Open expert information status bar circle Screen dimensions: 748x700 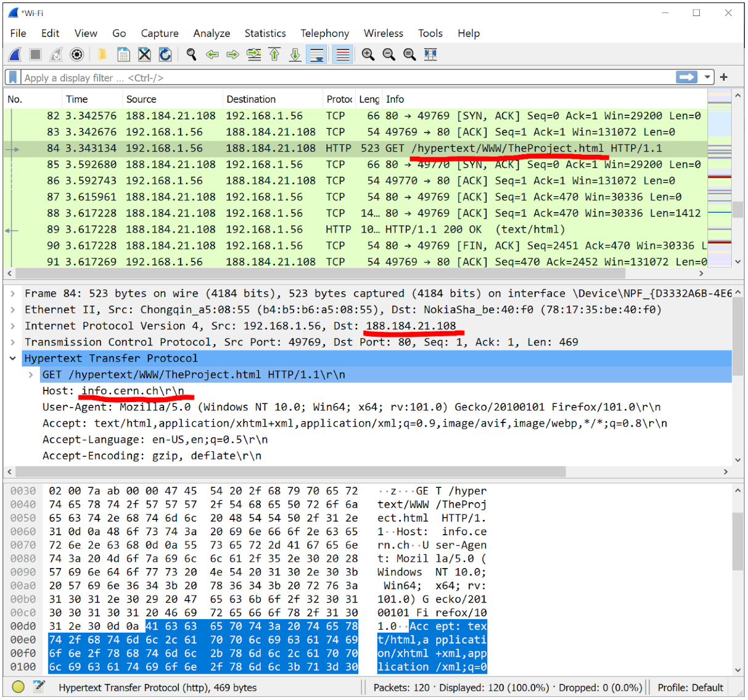click(x=18, y=686)
